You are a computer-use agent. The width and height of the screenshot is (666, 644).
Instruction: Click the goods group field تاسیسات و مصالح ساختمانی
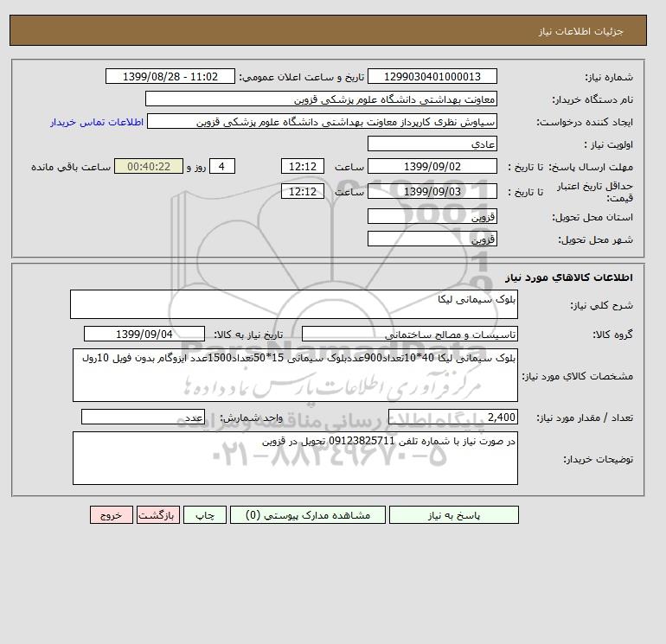click(x=409, y=334)
